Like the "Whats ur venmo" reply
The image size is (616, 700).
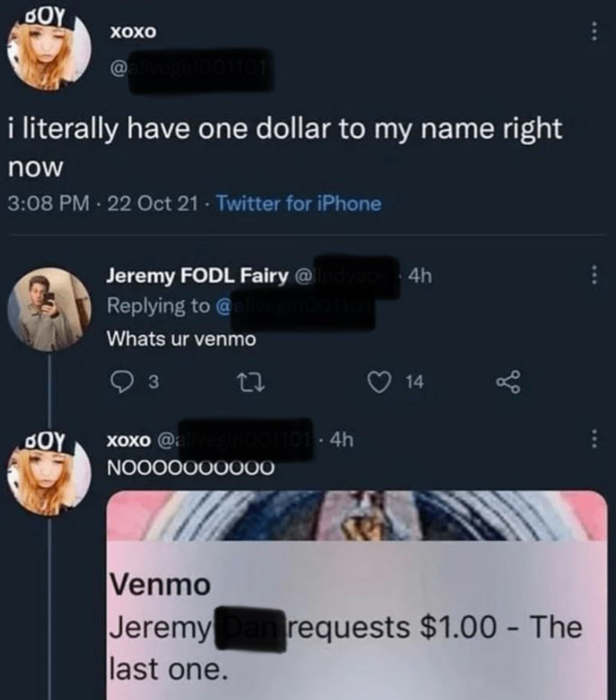(x=379, y=382)
